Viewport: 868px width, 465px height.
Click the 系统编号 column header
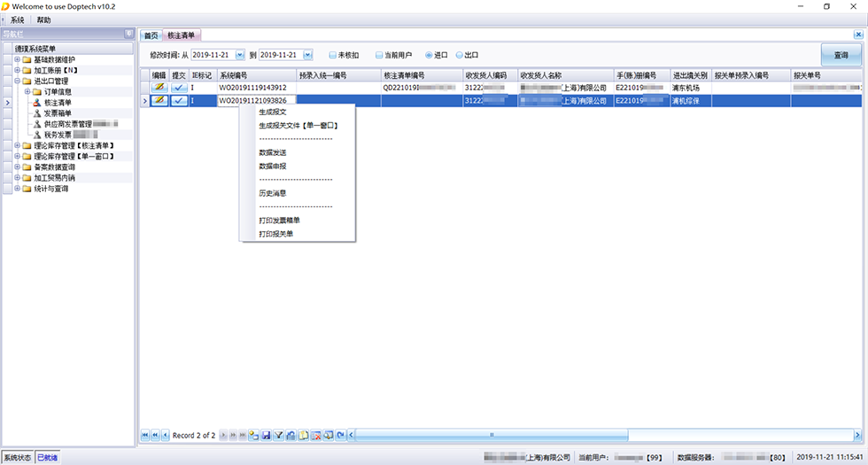click(257, 75)
